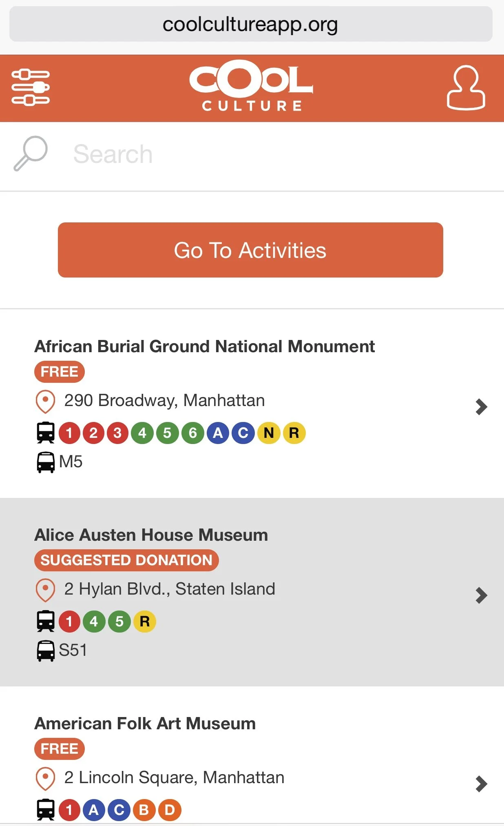Screen dimensions: 504x826
Task: Tap the bus icon next to S51
Action: tap(46, 651)
